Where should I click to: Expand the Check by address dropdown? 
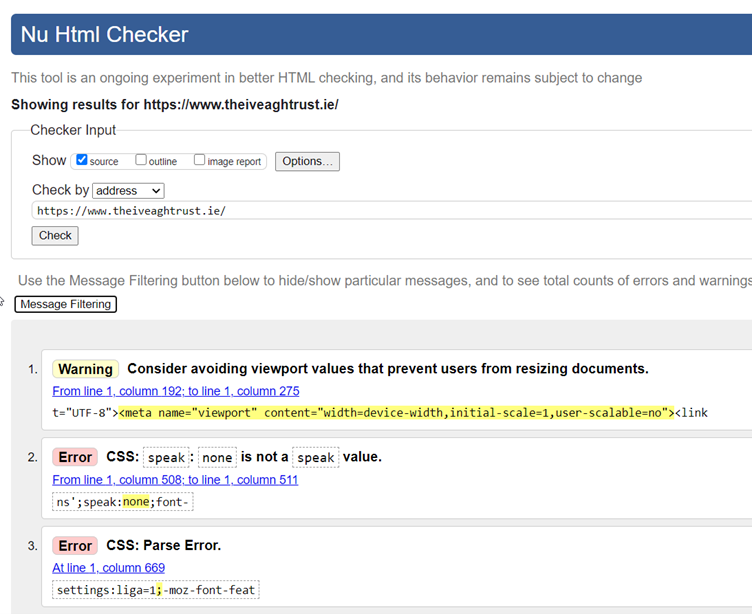[128, 190]
